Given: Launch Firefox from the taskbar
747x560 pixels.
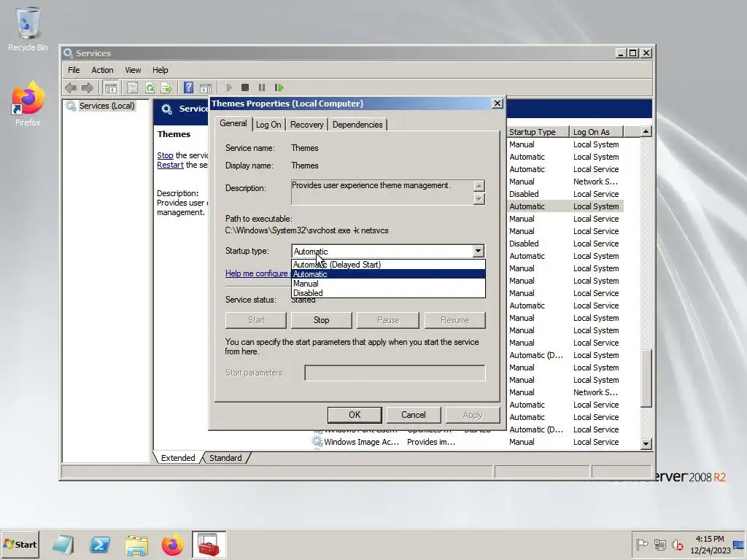Looking at the screenshot, I should 172,544.
